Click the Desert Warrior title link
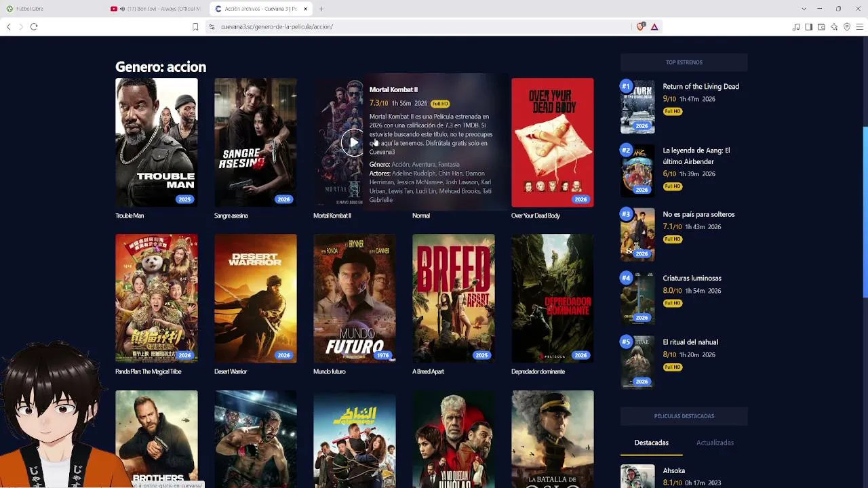 point(231,371)
